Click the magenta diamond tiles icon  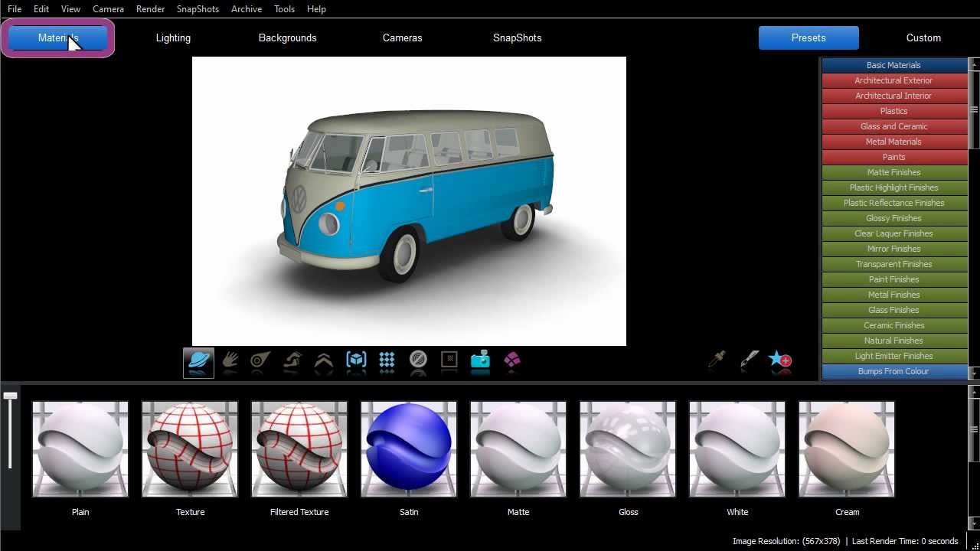point(512,360)
